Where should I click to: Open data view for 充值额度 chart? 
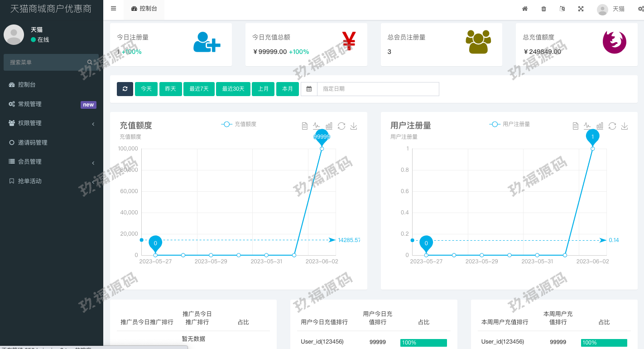click(305, 126)
